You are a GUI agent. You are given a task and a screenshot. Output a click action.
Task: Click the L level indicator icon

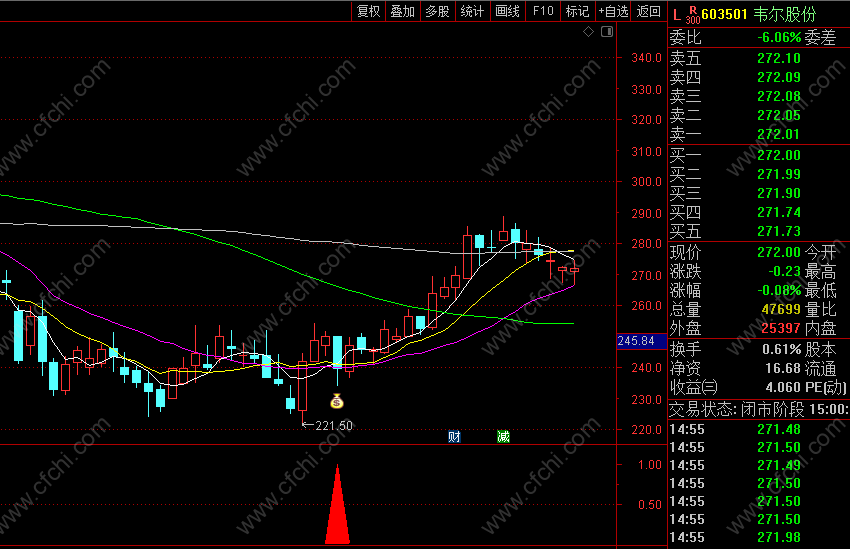click(677, 15)
